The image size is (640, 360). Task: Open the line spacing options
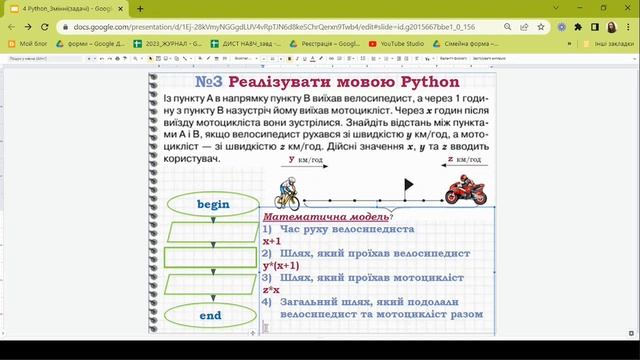click(362, 59)
